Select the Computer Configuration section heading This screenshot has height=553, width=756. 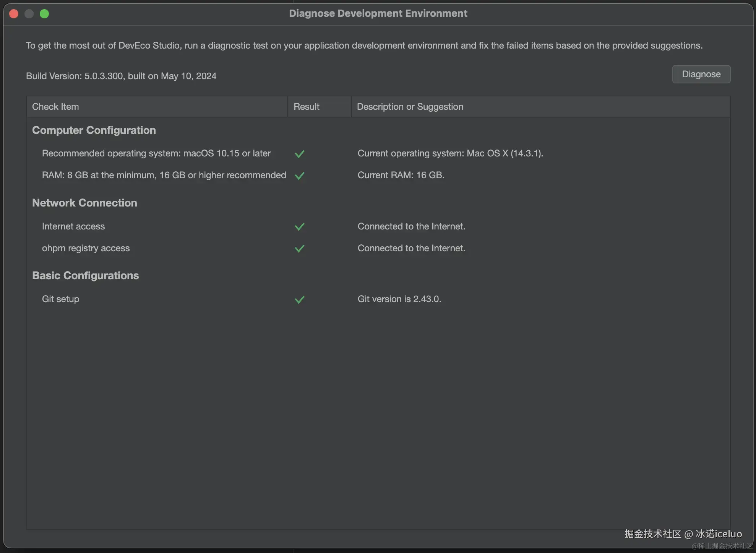pyautogui.click(x=94, y=130)
